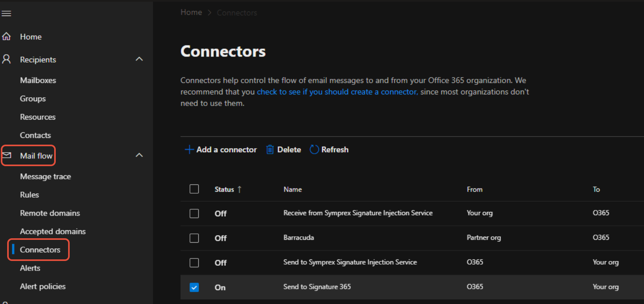The image size is (644, 304).
Task: Click the circular Refresh icon
Action: point(314,149)
